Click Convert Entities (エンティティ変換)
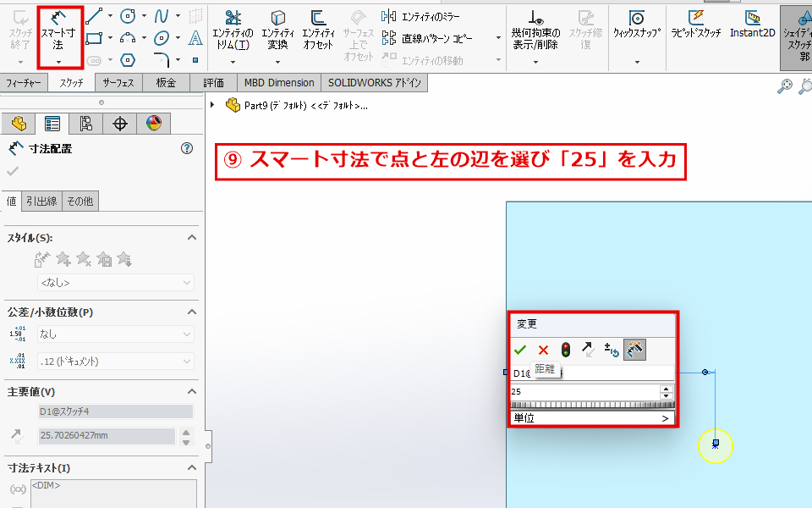The image size is (812, 508). [277, 30]
